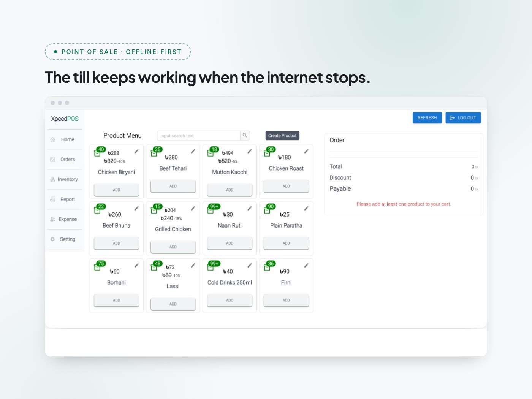532x399 pixels.
Task: Click the pencil icon on Borhani card
Action: pyautogui.click(x=136, y=265)
